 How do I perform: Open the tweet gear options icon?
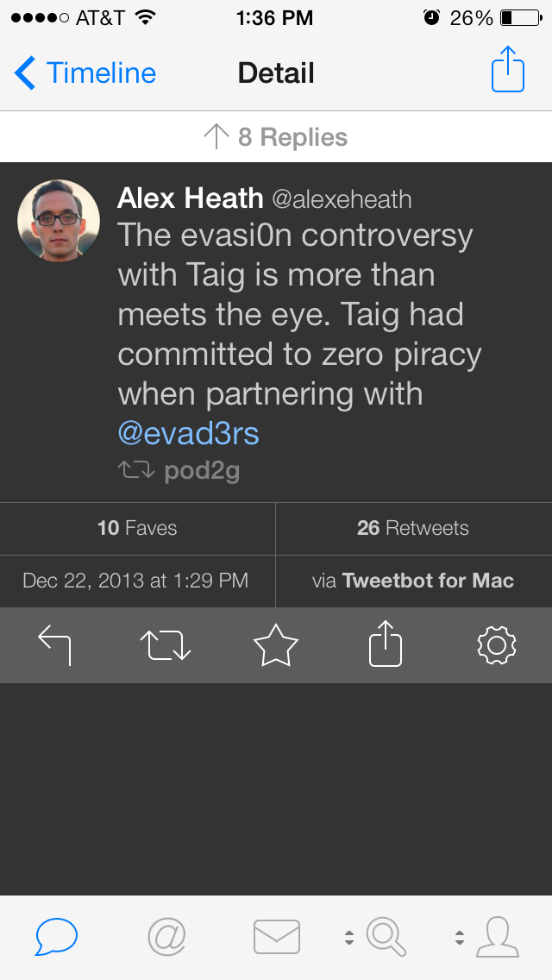coord(496,644)
